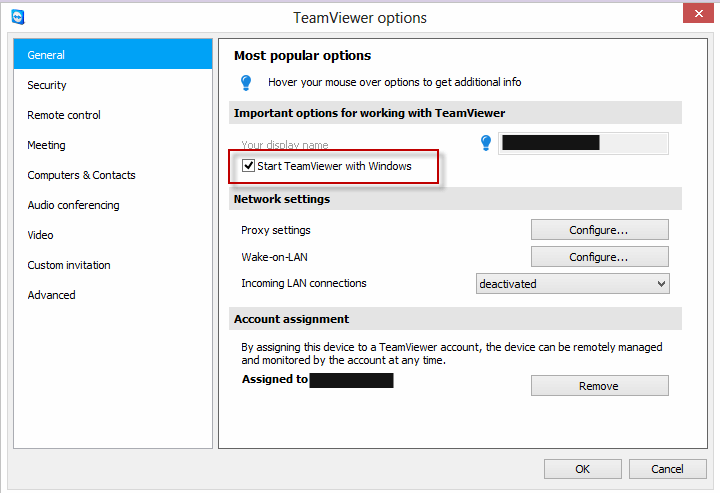
Task: Cancel the TeamViewer options dialog
Action: pyautogui.click(x=667, y=469)
